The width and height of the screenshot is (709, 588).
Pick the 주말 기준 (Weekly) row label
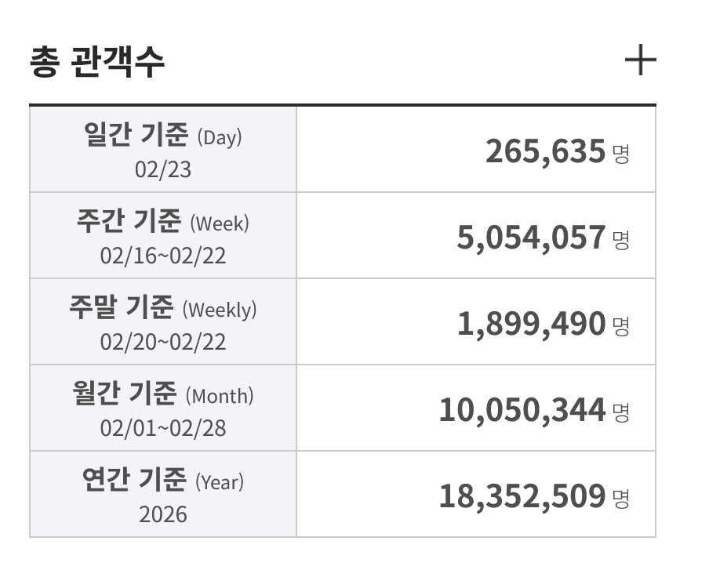tap(162, 309)
